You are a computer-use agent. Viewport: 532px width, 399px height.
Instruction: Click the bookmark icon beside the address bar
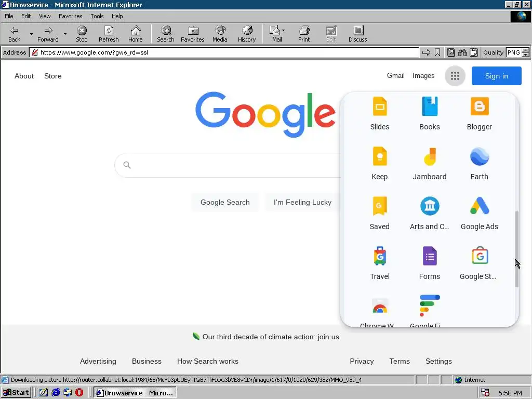(437, 52)
